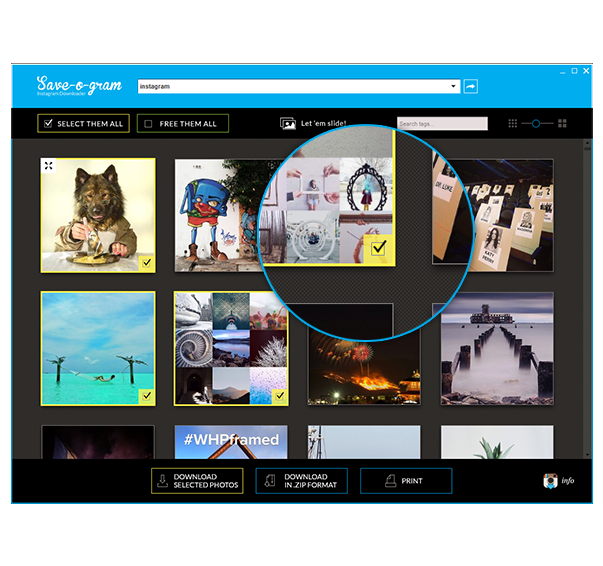Viewport: 603px width, 566px height.
Task: Expand the dog photo with fullscreen icon
Action: point(49,166)
